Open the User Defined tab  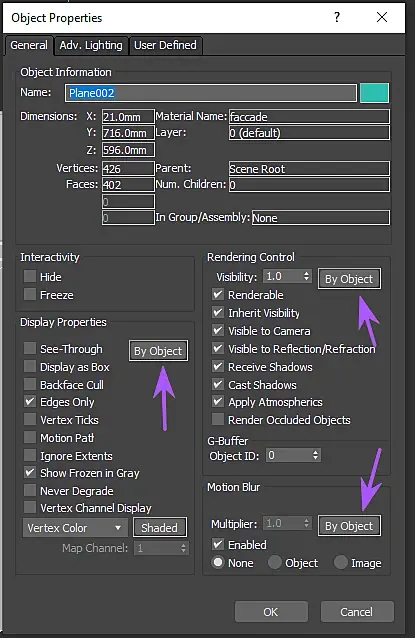coord(165,45)
